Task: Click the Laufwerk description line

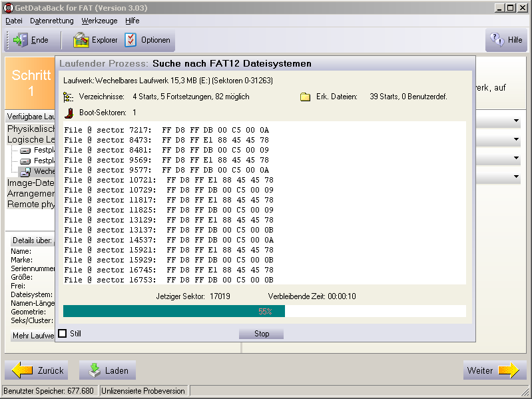Action: tap(168, 81)
